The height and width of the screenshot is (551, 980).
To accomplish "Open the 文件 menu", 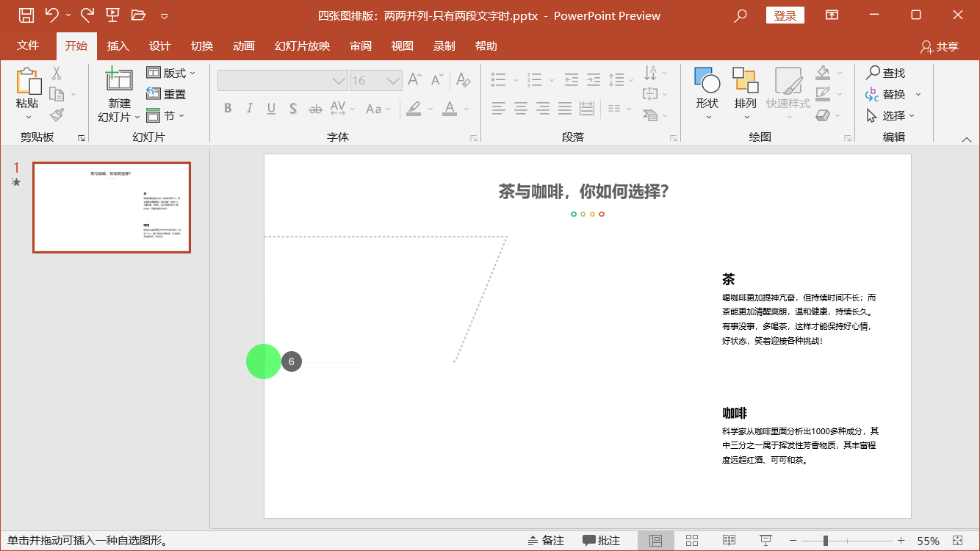I will pos(28,46).
